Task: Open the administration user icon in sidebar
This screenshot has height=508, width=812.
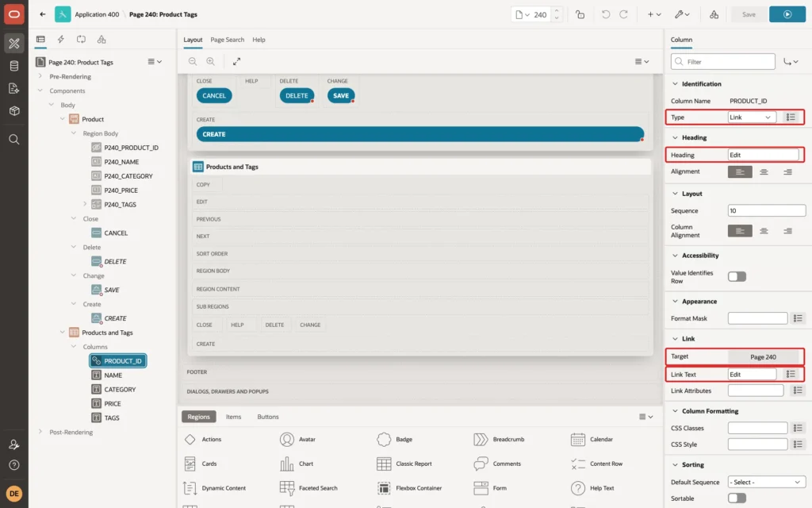Action: coord(14,444)
